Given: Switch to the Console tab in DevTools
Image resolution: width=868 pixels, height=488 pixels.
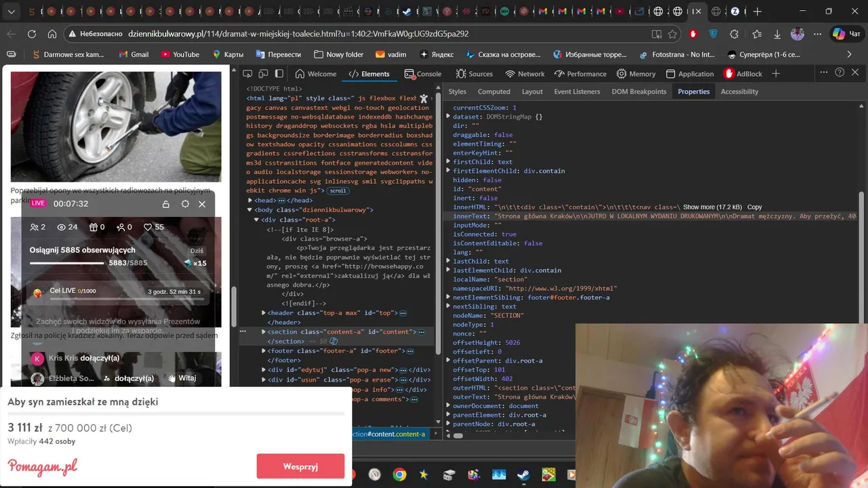Looking at the screenshot, I should (x=422, y=74).
